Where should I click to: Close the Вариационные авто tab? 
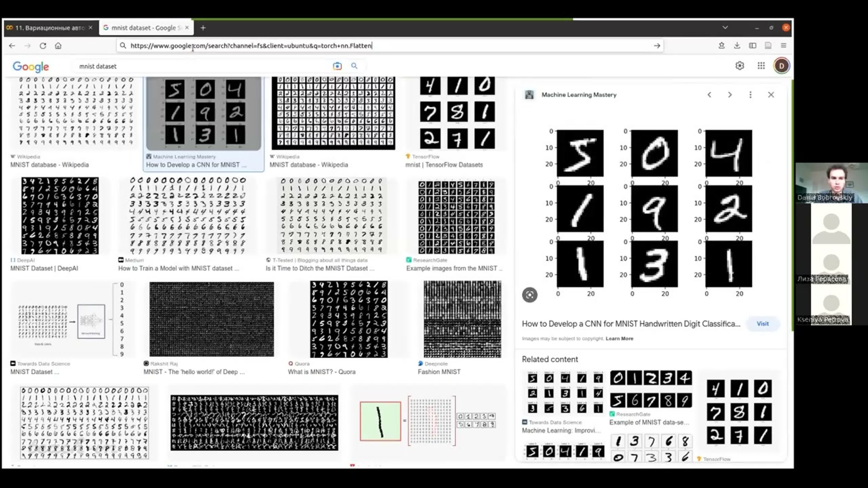90,28
